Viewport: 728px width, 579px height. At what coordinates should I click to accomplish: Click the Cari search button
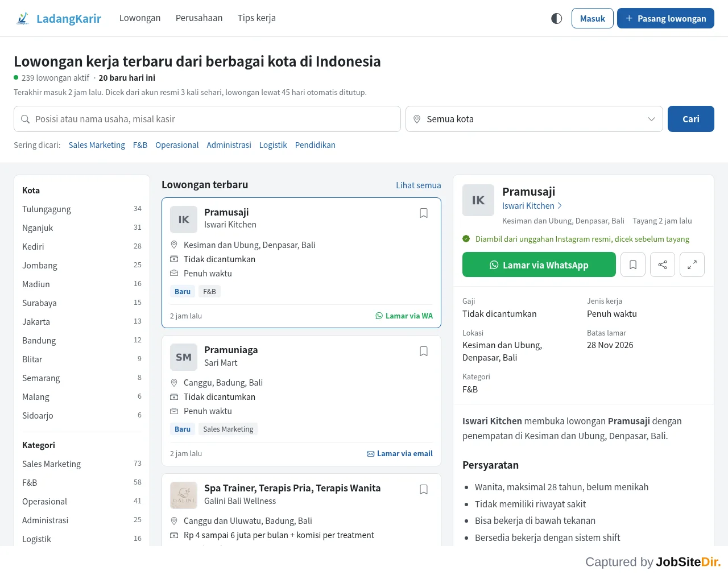[x=691, y=119]
